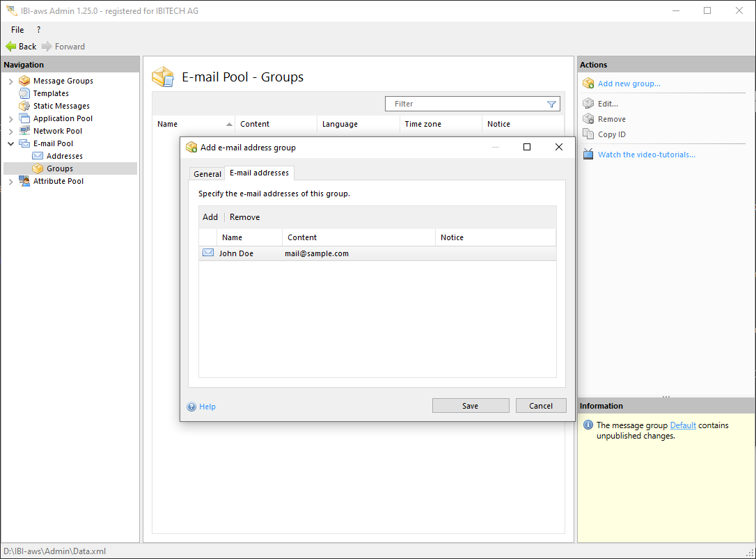Image resolution: width=756 pixels, height=559 pixels.
Task: Expand the Application Pool tree node
Action: click(x=10, y=119)
